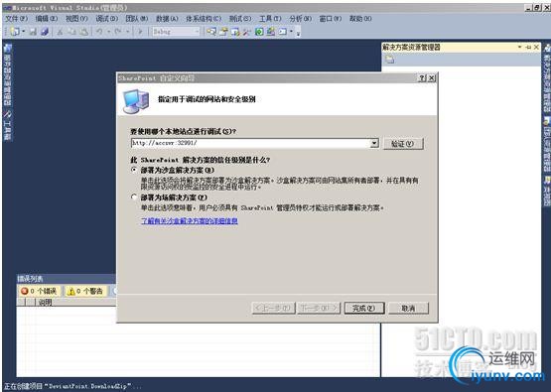Open the Debug configuration combo box
Screen dimensions: 551x392
(176, 32)
